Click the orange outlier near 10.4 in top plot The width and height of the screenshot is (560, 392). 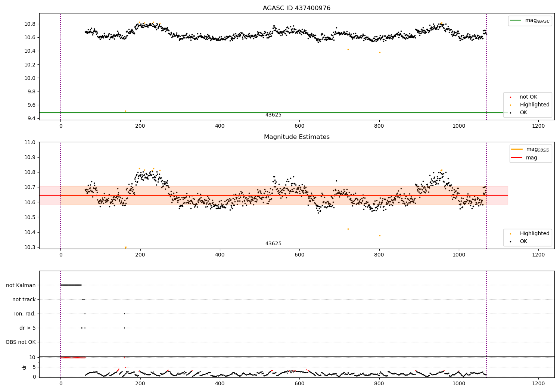pos(348,49)
